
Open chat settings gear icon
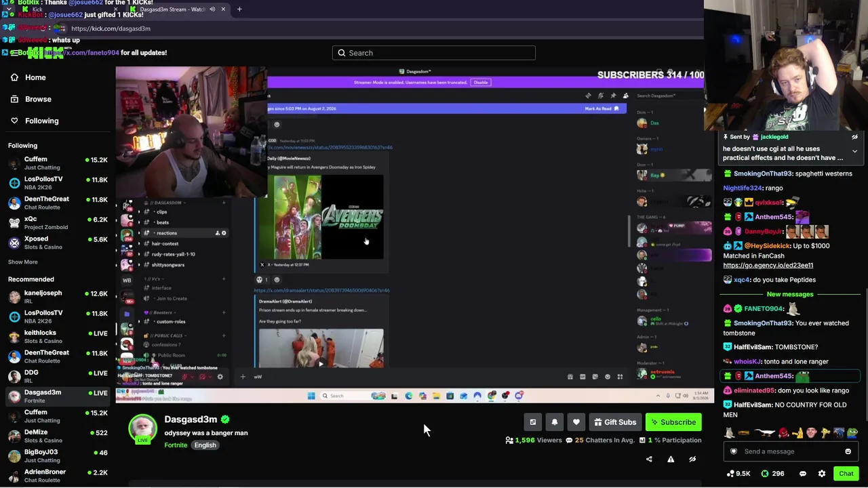coord(822,474)
